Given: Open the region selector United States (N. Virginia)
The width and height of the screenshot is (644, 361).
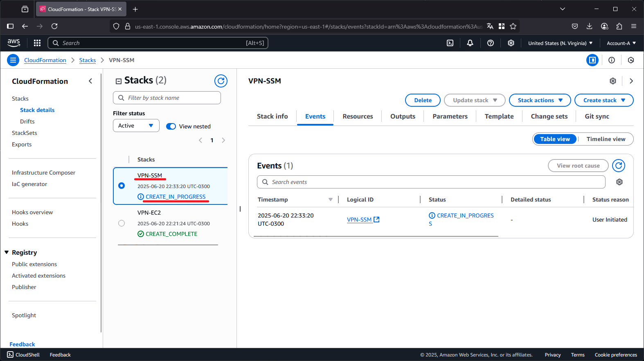Looking at the screenshot, I should pos(560,43).
